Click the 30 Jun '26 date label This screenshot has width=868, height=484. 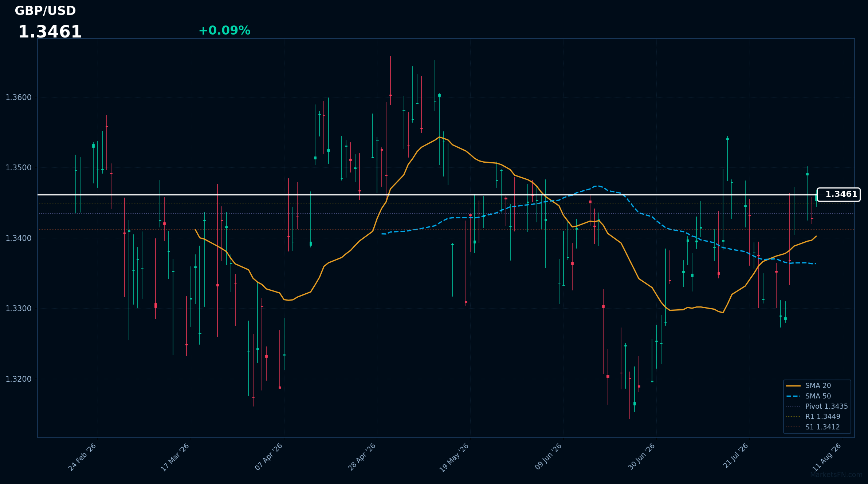point(641,456)
